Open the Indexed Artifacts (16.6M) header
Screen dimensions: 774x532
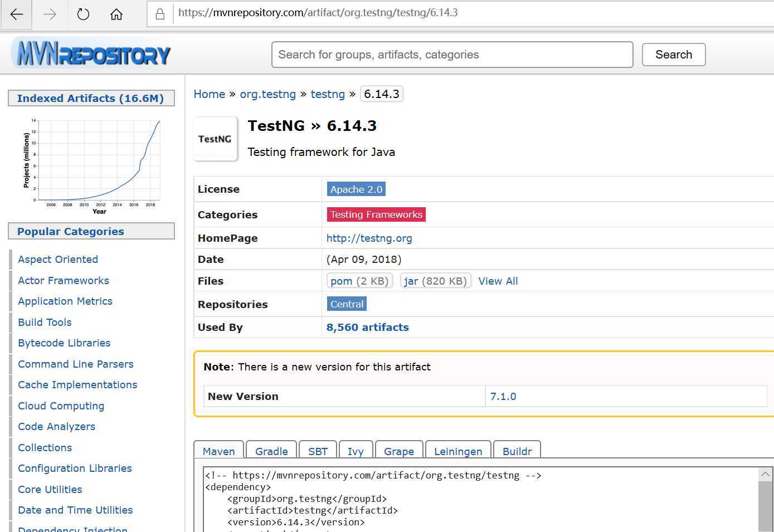pos(91,98)
